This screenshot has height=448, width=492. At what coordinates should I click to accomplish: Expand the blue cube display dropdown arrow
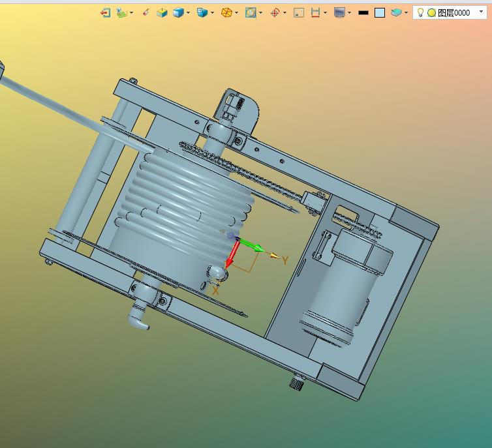(189, 13)
